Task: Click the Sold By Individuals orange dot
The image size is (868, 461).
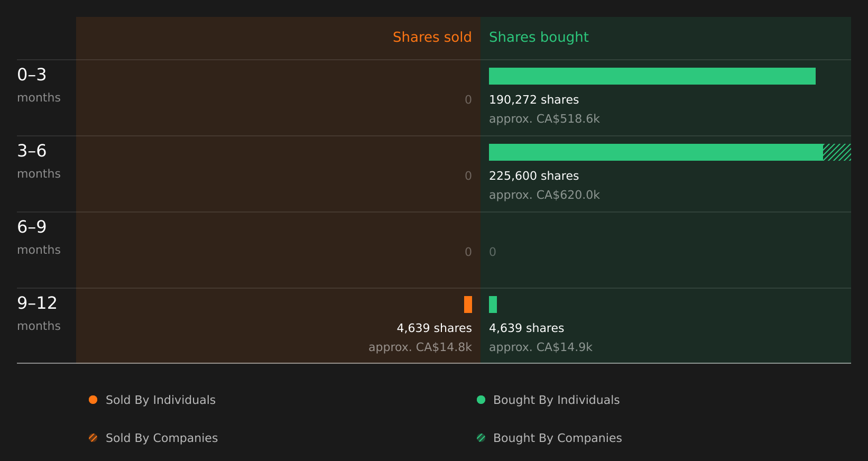Action: pos(93,400)
